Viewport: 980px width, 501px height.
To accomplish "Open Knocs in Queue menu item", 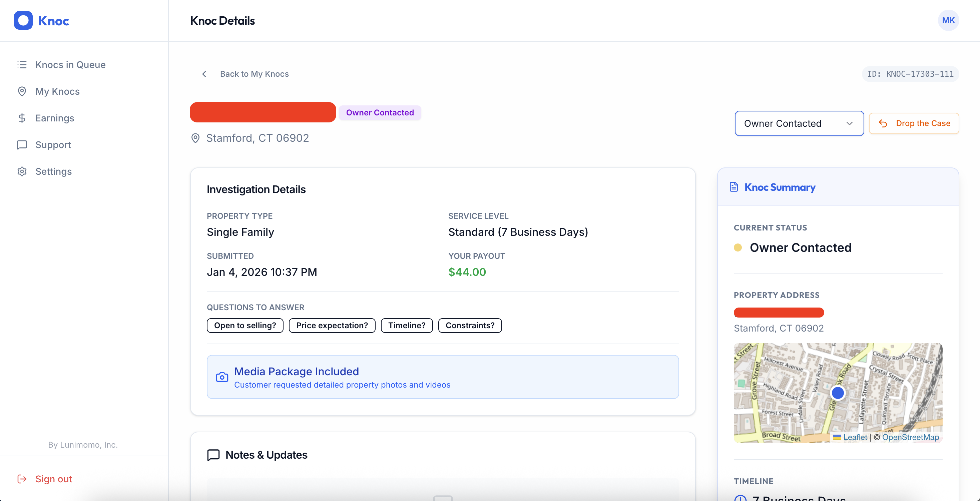I will coord(70,65).
